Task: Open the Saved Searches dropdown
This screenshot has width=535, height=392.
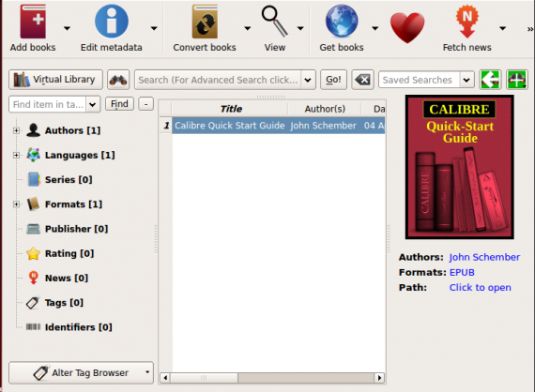Action: coord(466,80)
